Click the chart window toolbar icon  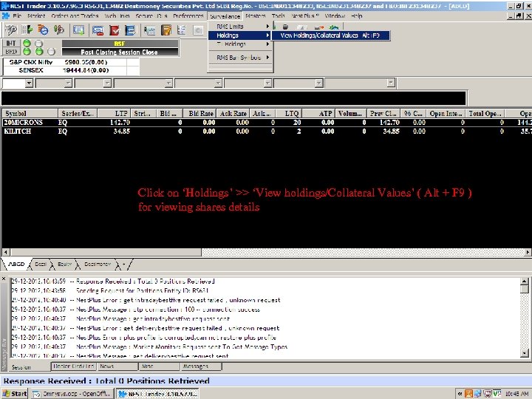point(149,30)
